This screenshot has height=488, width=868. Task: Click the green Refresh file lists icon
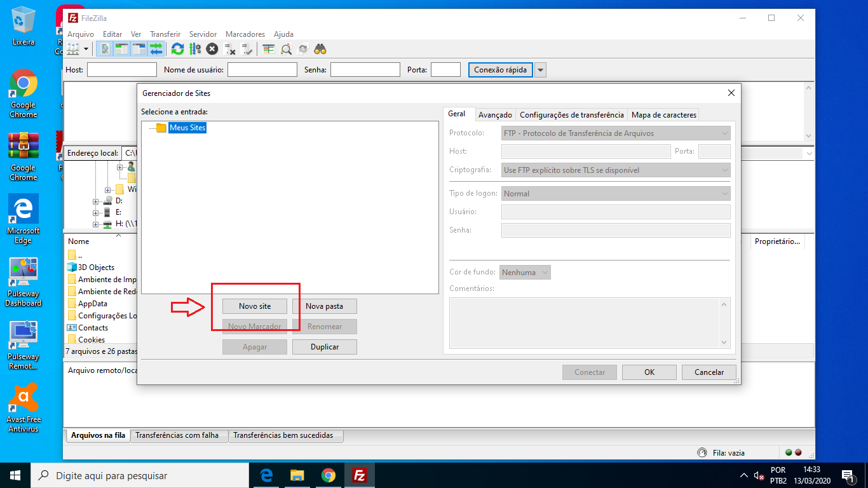tap(178, 49)
